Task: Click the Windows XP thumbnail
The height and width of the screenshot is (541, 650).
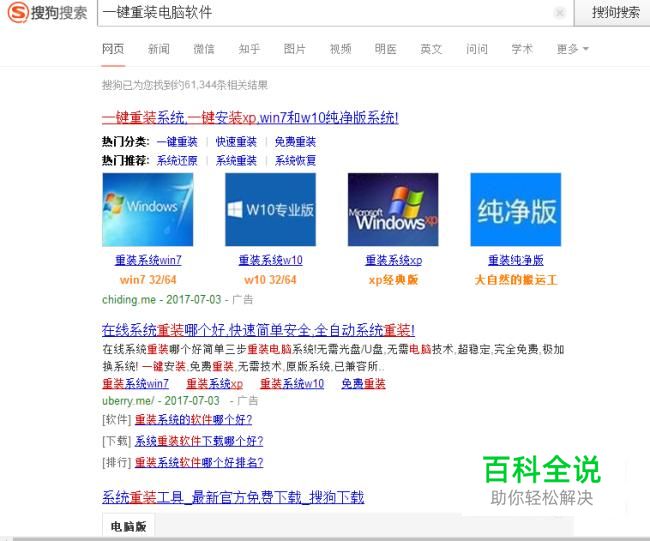Action: coord(393,209)
